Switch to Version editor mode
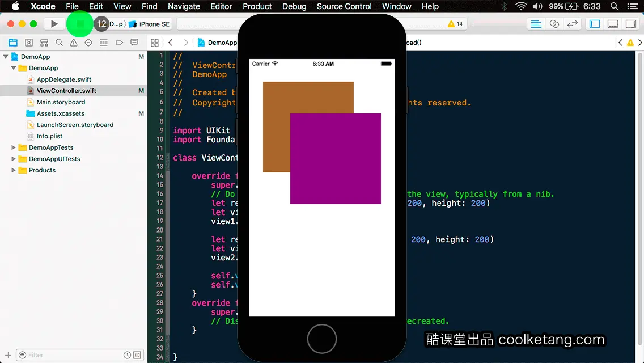This screenshot has width=644, height=363. tap(572, 24)
